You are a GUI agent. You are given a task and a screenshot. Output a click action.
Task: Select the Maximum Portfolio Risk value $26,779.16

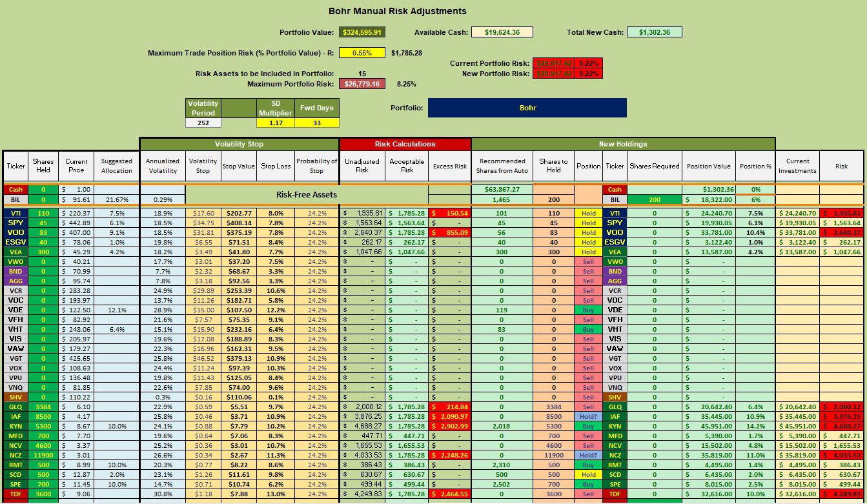pyautogui.click(x=362, y=84)
